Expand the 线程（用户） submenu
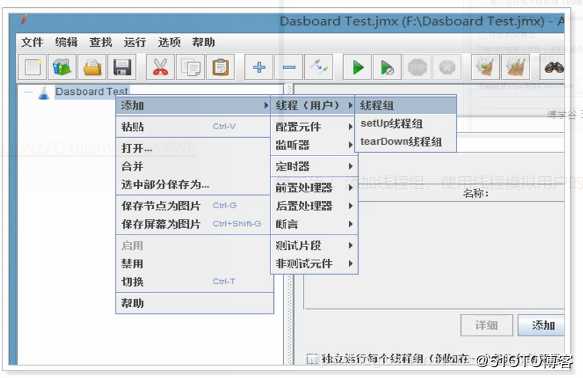Viewport: 583px width, 378px height. pos(314,106)
